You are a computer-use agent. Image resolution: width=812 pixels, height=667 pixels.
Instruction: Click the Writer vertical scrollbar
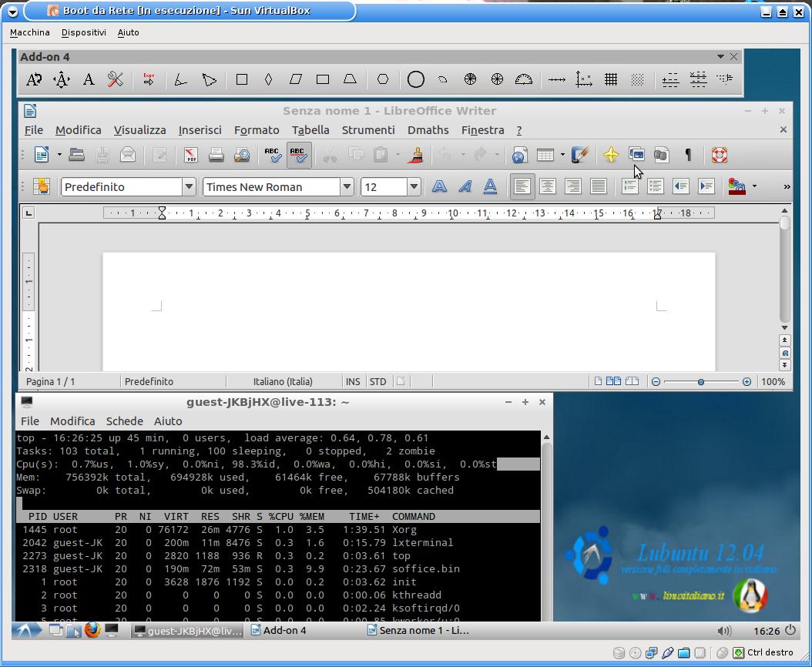point(784,270)
